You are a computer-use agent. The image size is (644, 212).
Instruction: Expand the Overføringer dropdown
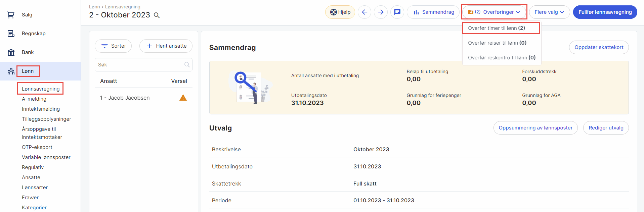tap(494, 12)
